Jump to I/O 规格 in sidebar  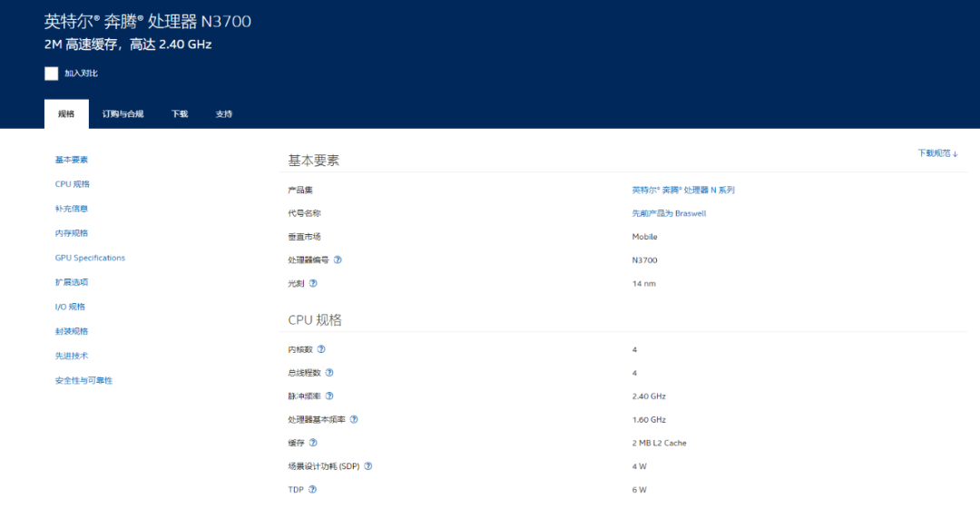click(x=70, y=307)
